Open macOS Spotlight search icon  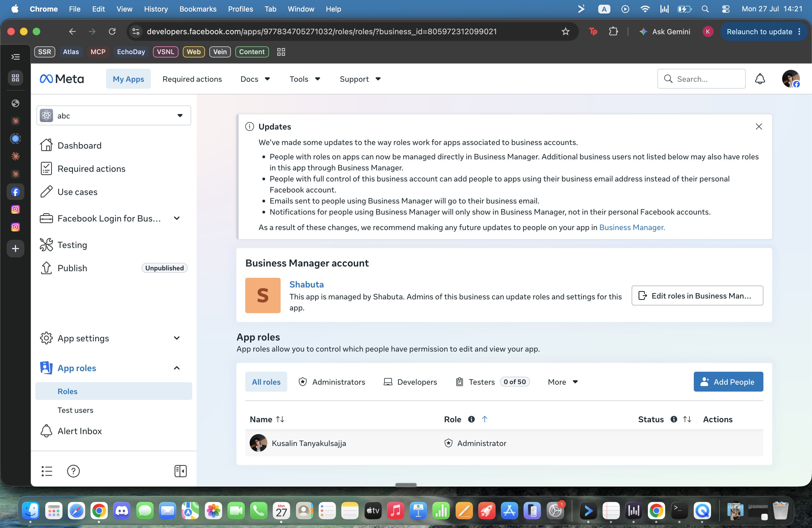point(705,9)
